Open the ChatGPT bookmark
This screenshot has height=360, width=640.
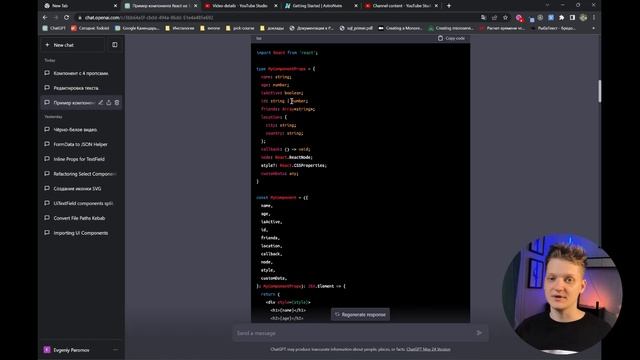point(54,28)
